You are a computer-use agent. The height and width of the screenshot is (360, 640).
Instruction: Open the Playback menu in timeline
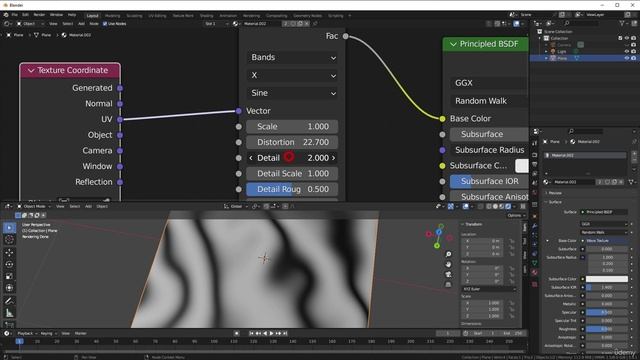click(x=27, y=333)
